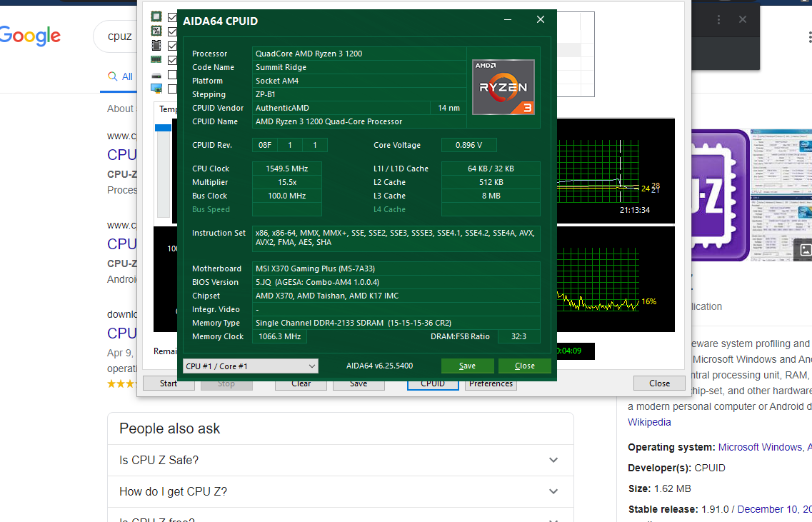Switch to the Temperatures tab in stability test
The width and height of the screenshot is (812, 522).
(166, 109)
